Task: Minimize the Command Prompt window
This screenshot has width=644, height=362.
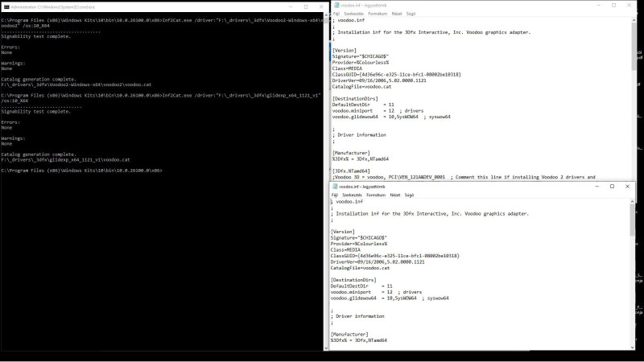Action: [291, 7]
